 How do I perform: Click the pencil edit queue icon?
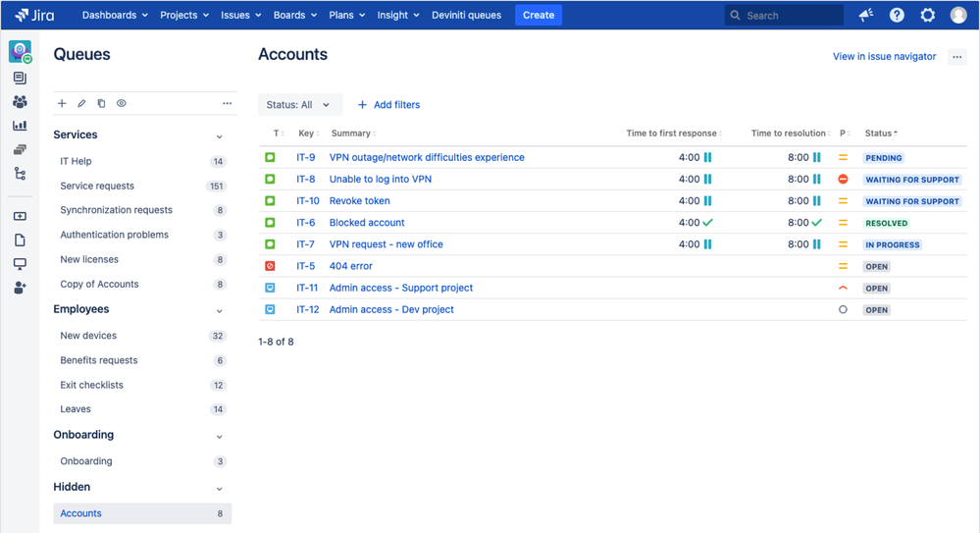point(81,103)
